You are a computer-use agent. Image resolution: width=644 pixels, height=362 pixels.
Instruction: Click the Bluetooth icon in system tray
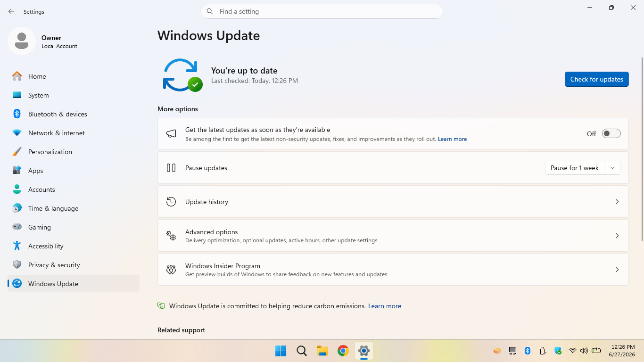528,351
